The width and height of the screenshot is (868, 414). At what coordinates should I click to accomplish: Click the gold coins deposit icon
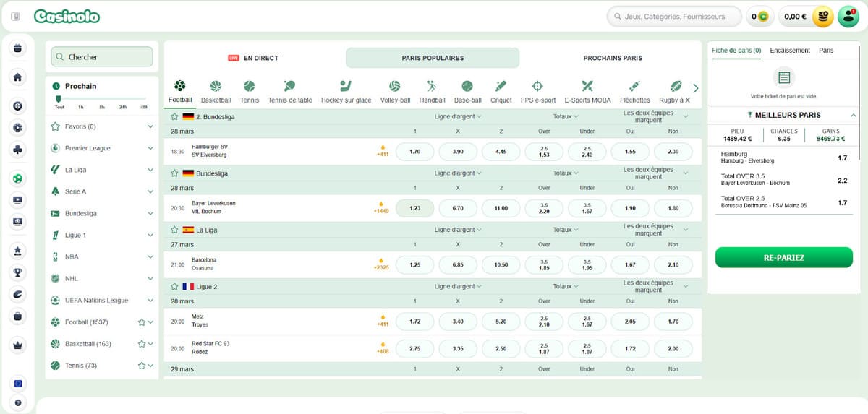(822, 16)
